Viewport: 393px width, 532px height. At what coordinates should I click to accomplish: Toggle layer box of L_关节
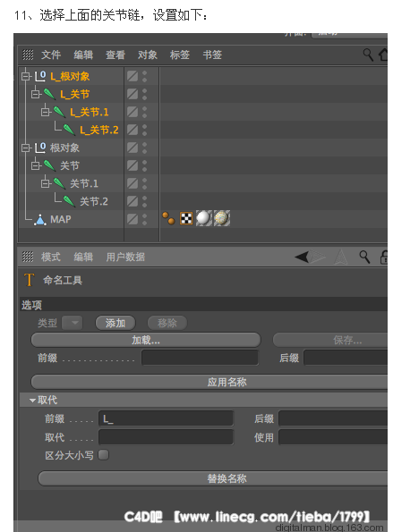(132, 94)
